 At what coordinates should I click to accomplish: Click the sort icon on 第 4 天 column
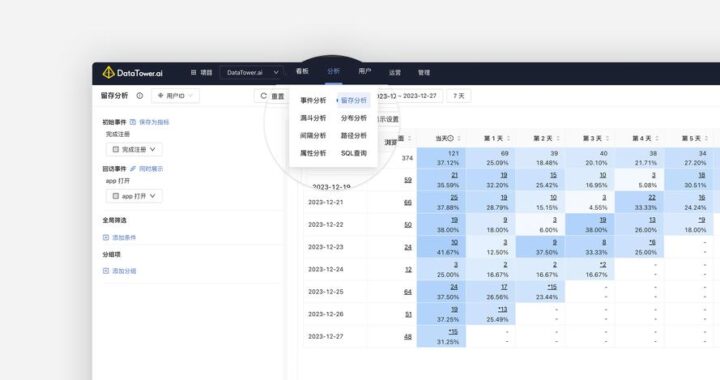[657, 138]
